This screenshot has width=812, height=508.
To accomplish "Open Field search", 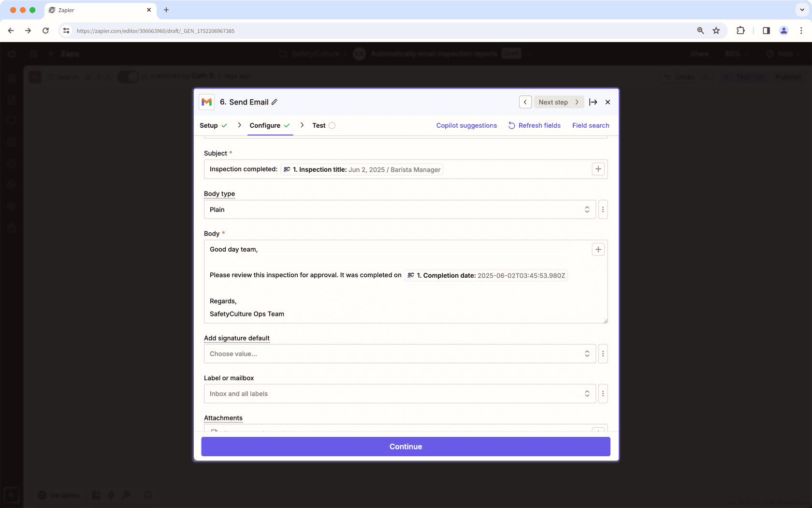I will (590, 125).
